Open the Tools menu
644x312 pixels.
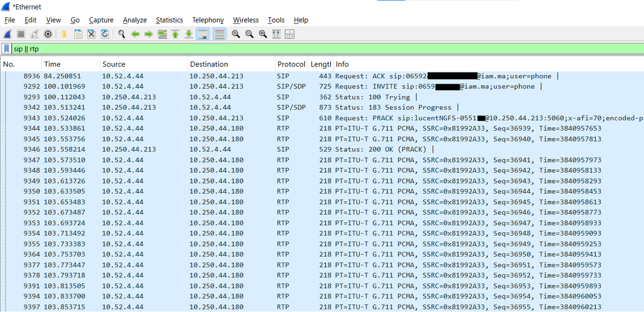click(x=276, y=20)
